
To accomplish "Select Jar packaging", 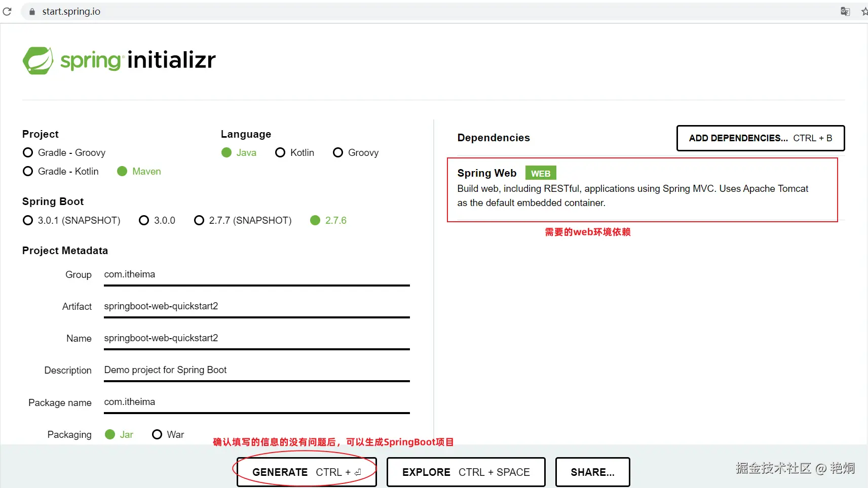I will [x=119, y=434].
